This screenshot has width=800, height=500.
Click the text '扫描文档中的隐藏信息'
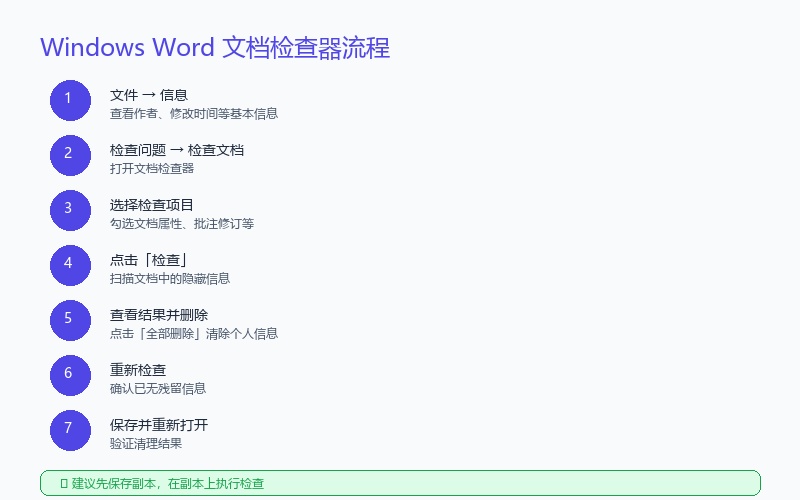point(170,279)
